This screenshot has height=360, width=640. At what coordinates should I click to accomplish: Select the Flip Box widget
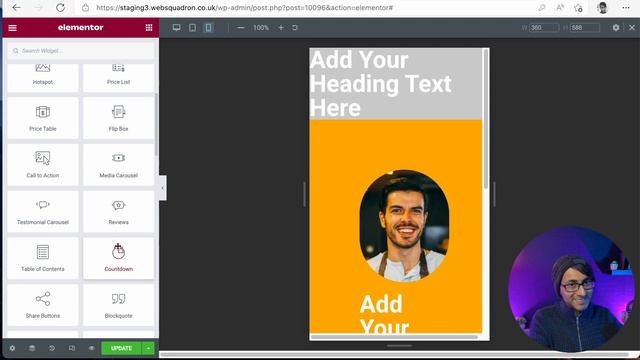pos(118,118)
